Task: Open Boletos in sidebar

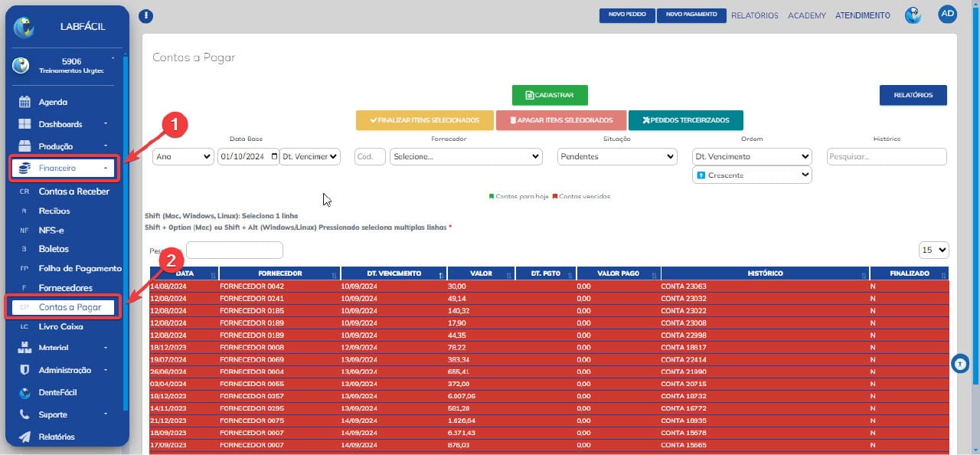Action: (x=54, y=249)
